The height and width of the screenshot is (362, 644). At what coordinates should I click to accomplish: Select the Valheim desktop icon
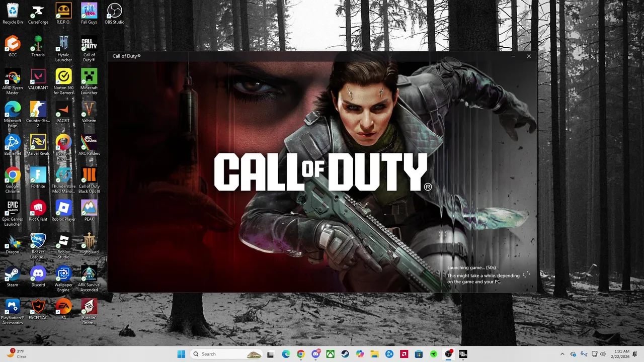point(89,112)
